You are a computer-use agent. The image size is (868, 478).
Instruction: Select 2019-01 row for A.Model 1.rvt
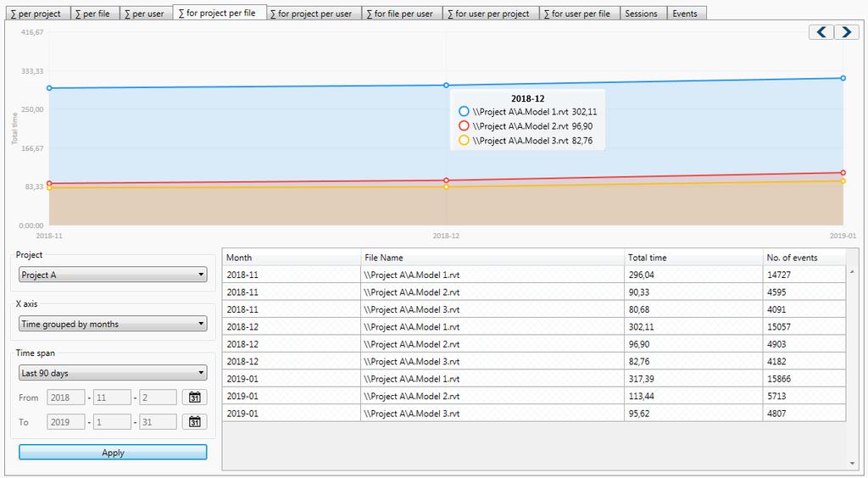click(x=534, y=379)
